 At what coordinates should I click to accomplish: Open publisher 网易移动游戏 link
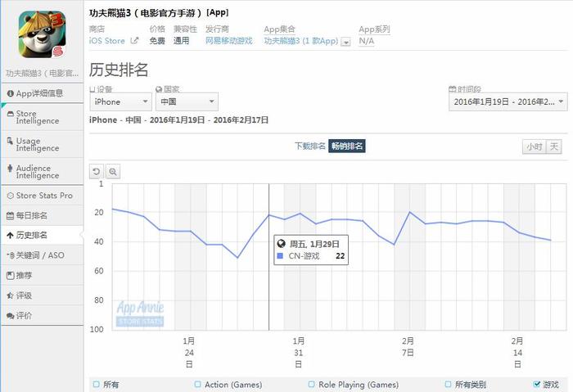(x=228, y=41)
